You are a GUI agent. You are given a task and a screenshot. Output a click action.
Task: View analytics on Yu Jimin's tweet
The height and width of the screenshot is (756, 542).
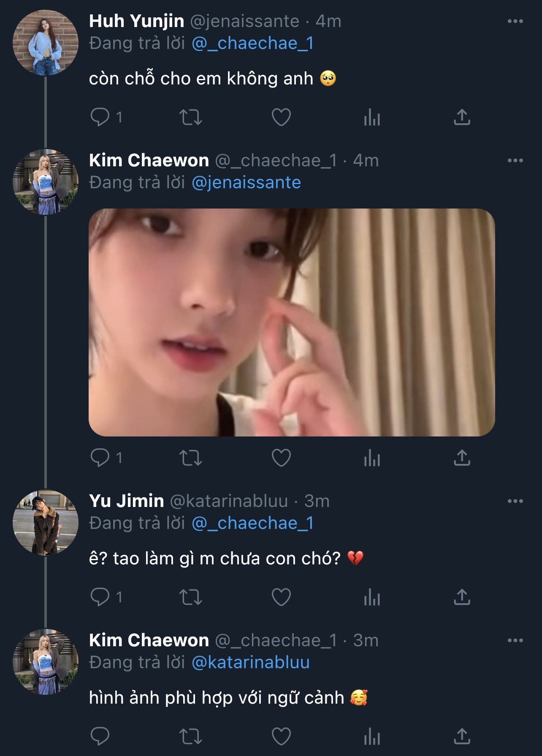(x=372, y=597)
